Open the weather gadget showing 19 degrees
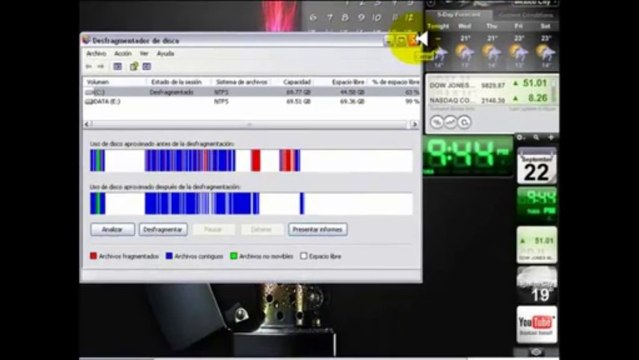This screenshot has height=360, width=639. click(x=537, y=285)
